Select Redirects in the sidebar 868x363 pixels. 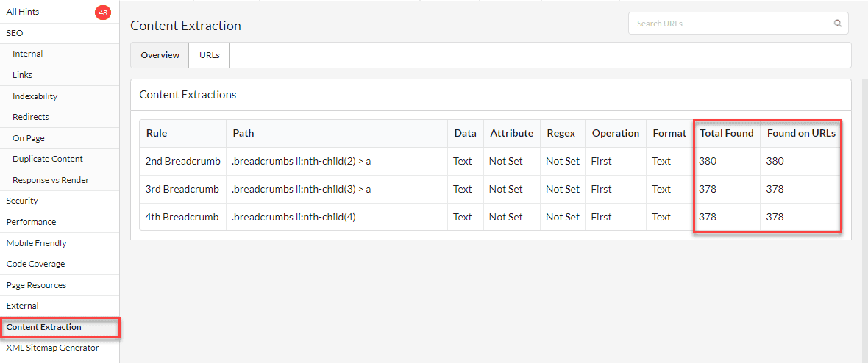pos(30,117)
